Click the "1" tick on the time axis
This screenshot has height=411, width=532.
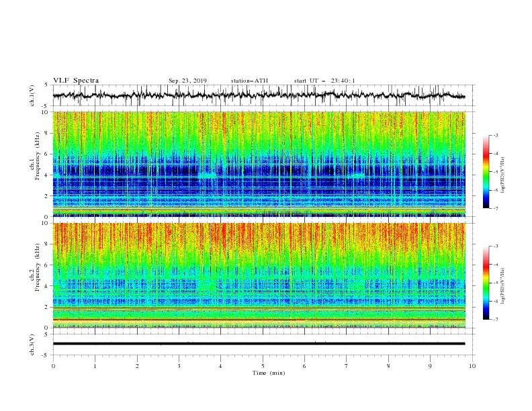tap(95, 366)
